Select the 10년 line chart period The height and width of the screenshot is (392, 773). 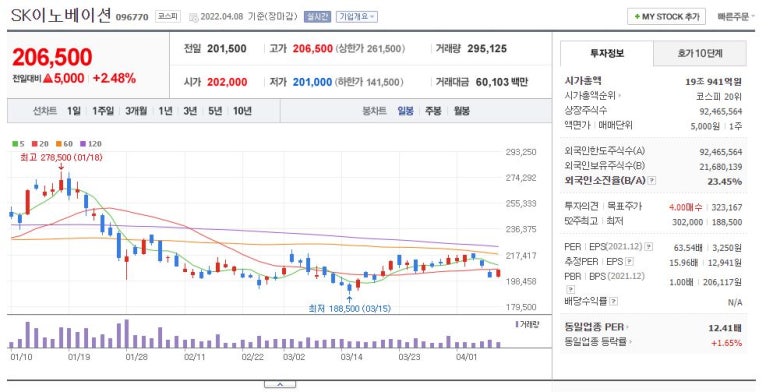[x=242, y=111]
